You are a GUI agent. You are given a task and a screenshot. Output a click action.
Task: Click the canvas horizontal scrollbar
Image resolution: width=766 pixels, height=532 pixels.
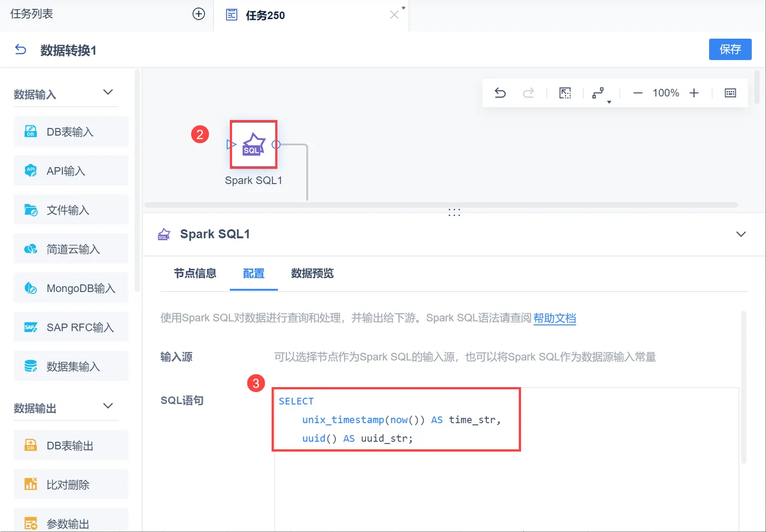pyautogui.click(x=441, y=205)
